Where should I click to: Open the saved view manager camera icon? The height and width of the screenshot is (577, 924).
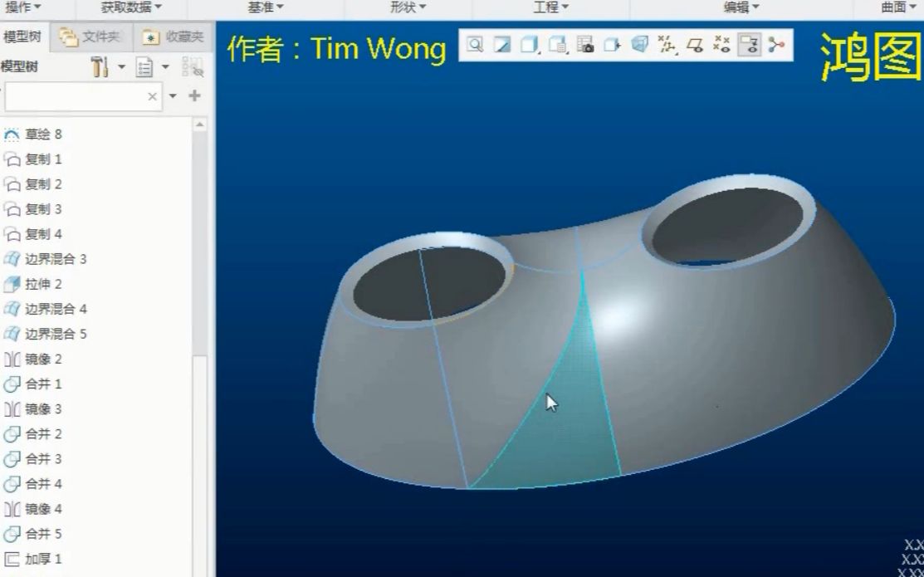pos(584,45)
